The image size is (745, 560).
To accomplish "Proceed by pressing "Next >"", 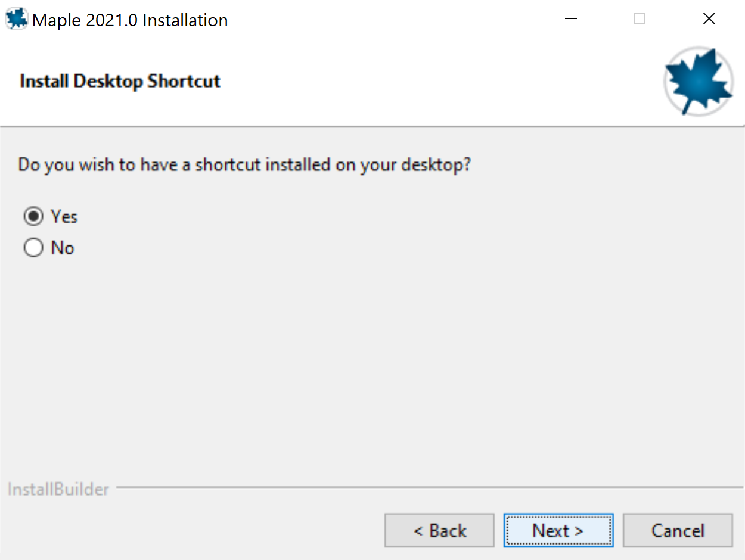I will coord(558,530).
